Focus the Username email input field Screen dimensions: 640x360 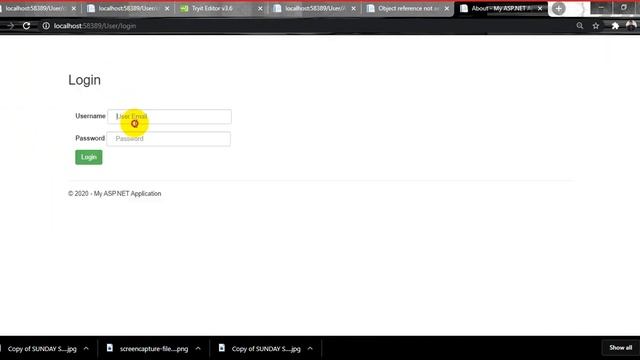(169, 117)
